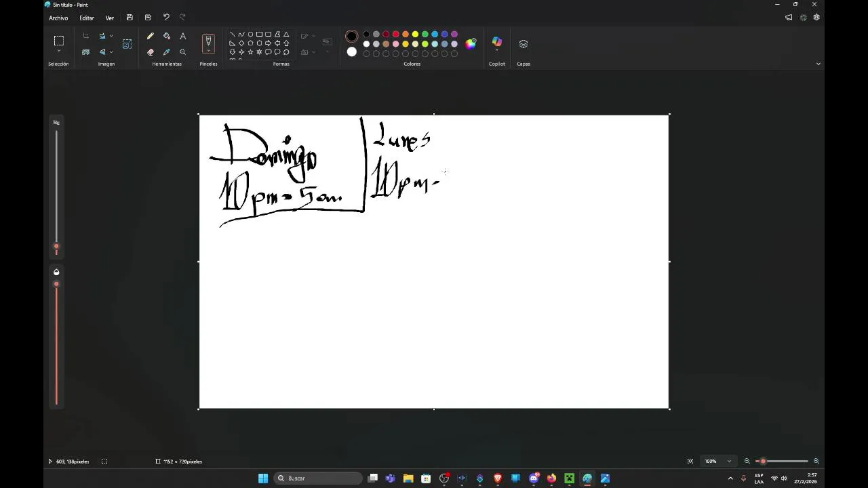Open the shape outline dropdown
868x488 pixels.
point(313,36)
